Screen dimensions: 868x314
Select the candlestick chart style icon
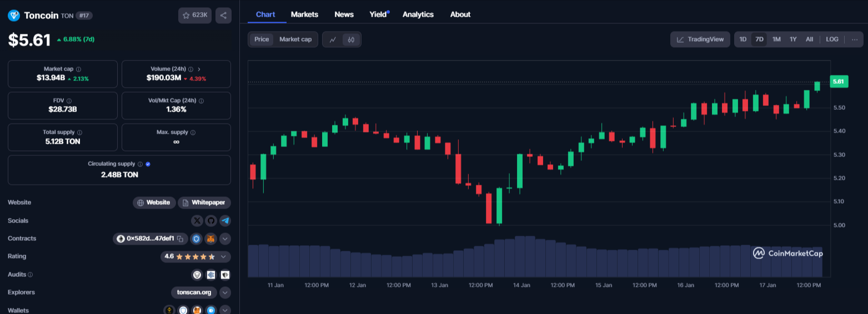pyautogui.click(x=352, y=39)
